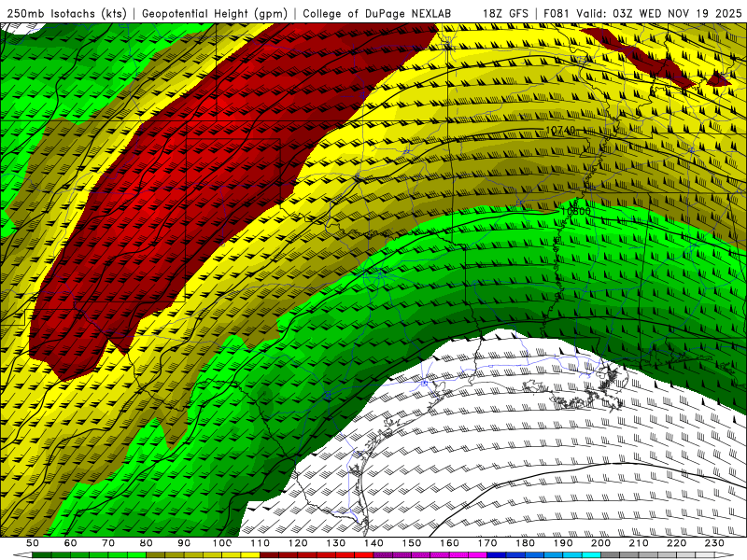Click the 60 value on color scale

[71, 543]
